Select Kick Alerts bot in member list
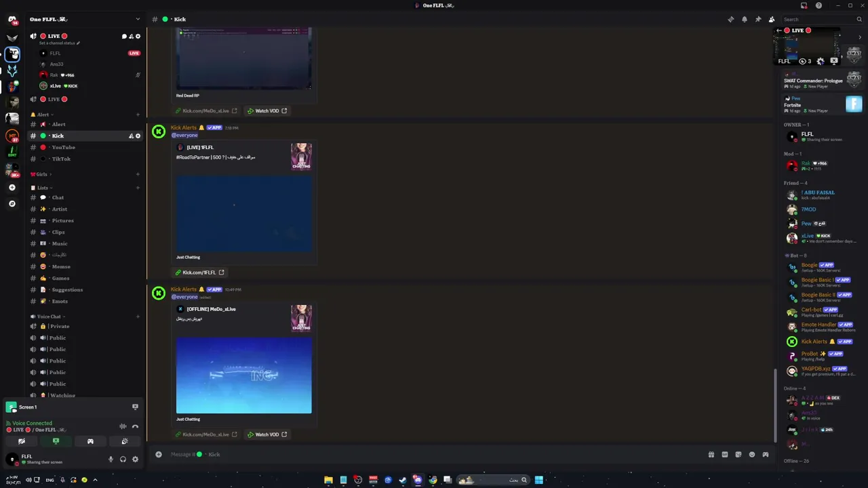 821,342
